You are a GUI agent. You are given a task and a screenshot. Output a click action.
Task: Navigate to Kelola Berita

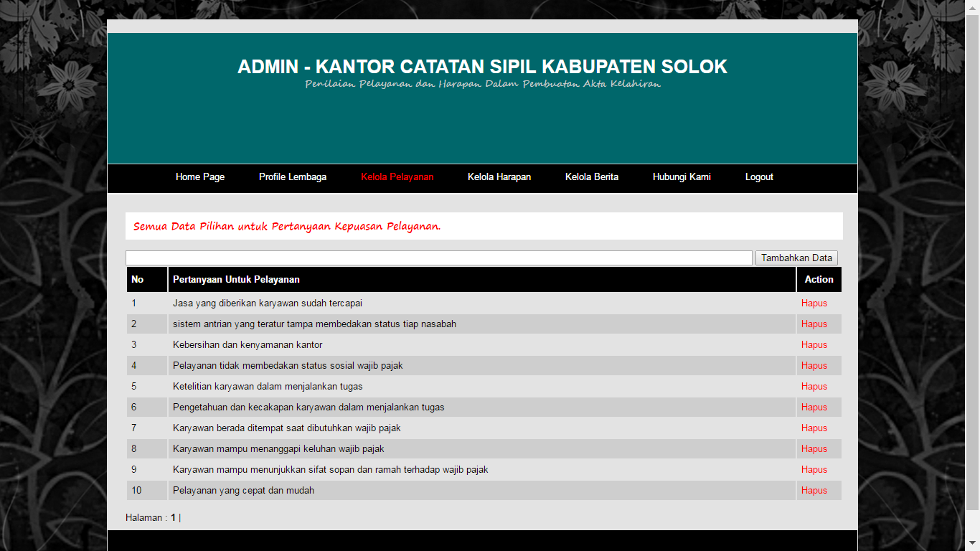[x=592, y=177]
